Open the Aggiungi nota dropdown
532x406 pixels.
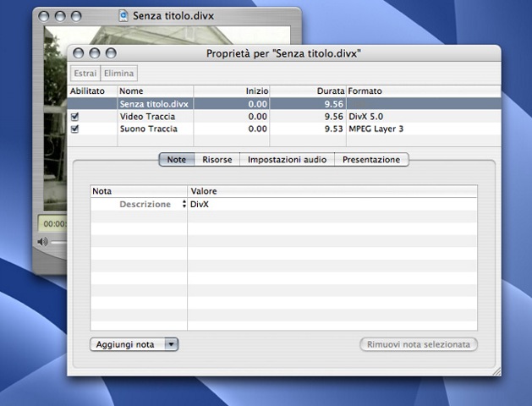pos(134,344)
